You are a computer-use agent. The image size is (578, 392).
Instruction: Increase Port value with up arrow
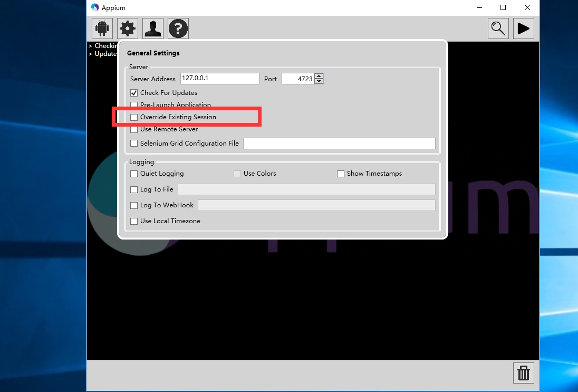(319, 76)
